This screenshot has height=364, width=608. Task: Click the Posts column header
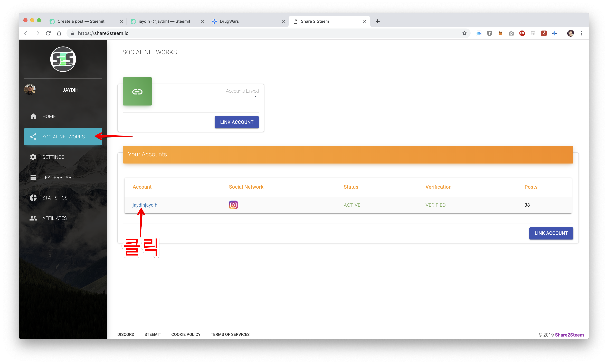click(x=531, y=187)
